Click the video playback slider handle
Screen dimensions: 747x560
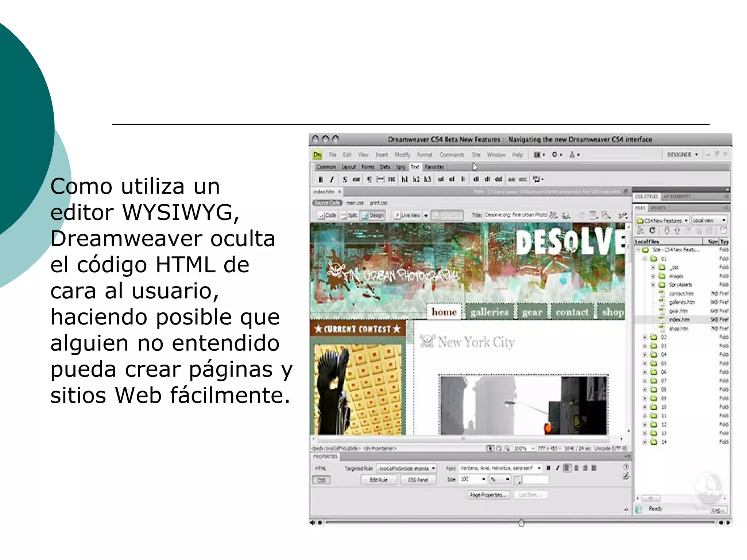tap(521, 523)
